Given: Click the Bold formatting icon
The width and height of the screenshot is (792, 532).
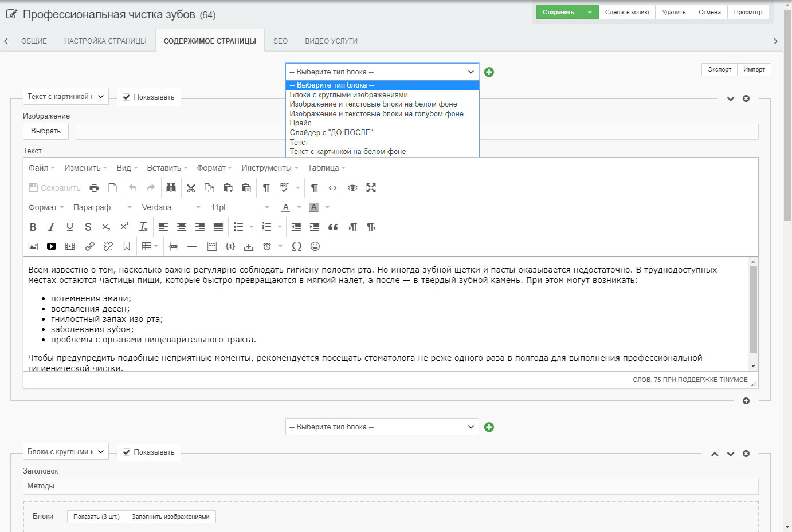Looking at the screenshot, I should coord(33,227).
